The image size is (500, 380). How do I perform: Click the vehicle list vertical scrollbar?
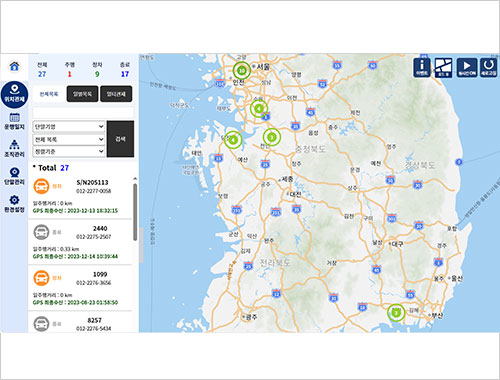pyautogui.click(x=135, y=212)
